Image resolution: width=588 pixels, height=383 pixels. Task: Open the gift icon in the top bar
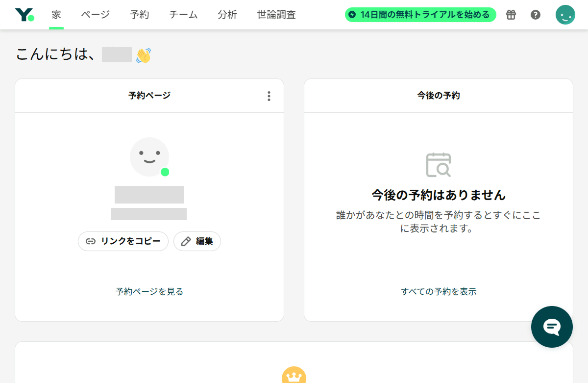click(511, 15)
